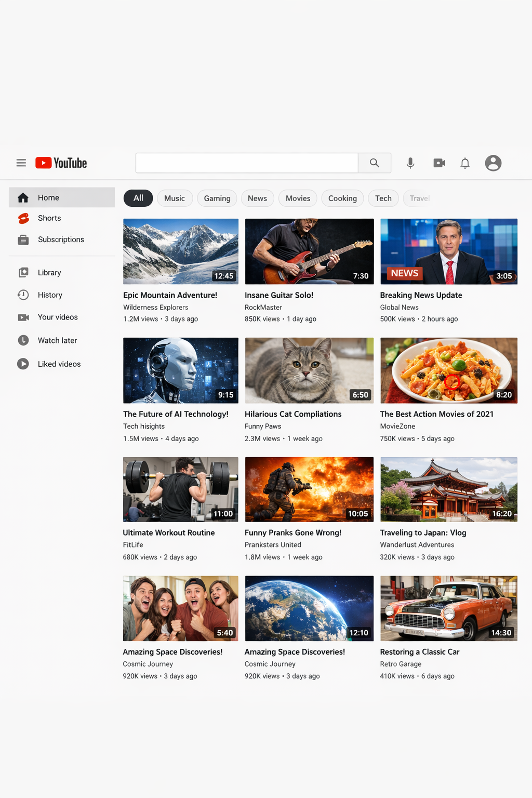532x798 pixels.
Task: Visit the Wanderlust Adventures channel
Action: point(417,544)
